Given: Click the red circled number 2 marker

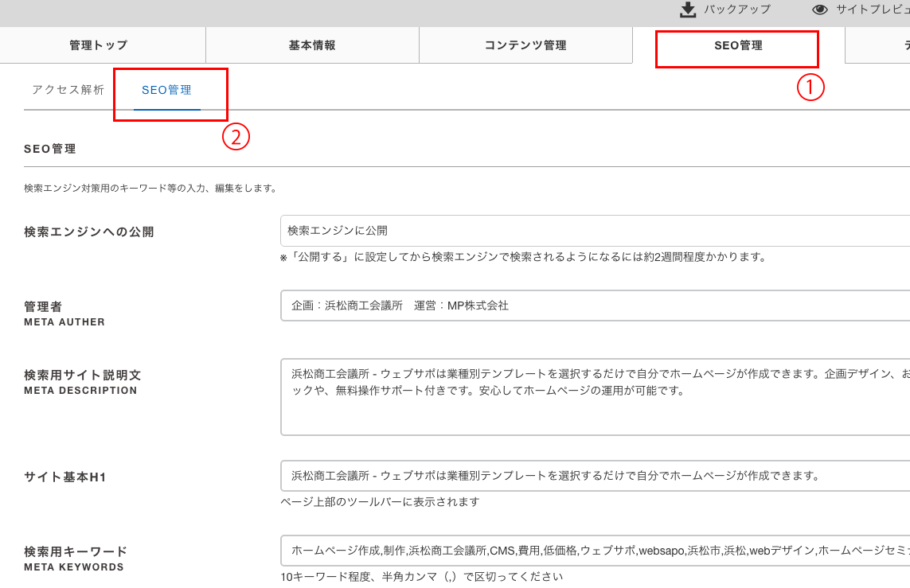Looking at the screenshot, I should 236,137.
